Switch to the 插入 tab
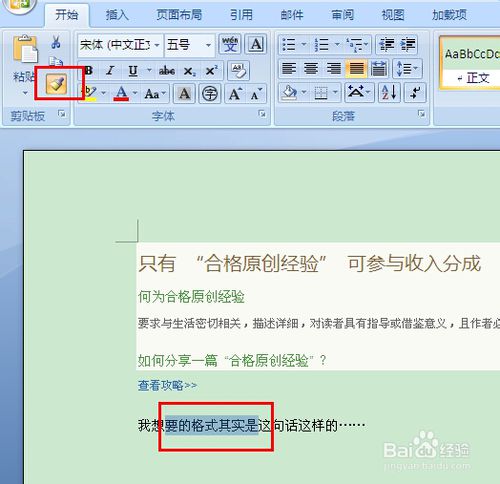Viewport: 500px width, 484px height. (117, 15)
